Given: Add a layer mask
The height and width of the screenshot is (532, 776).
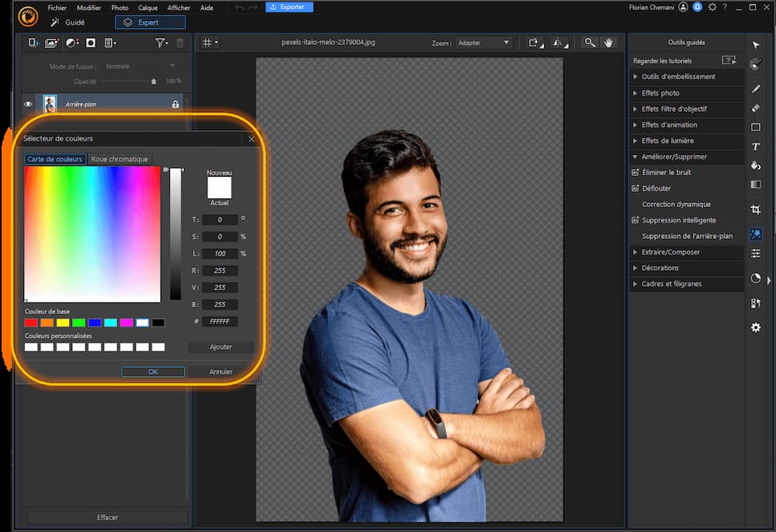Looking at the screenshot, I should click(91, 43).
